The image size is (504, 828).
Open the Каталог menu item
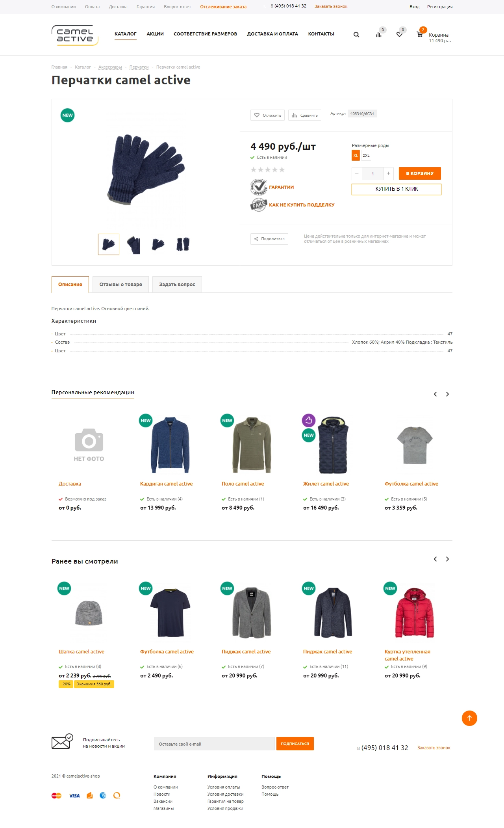[126, 34]
